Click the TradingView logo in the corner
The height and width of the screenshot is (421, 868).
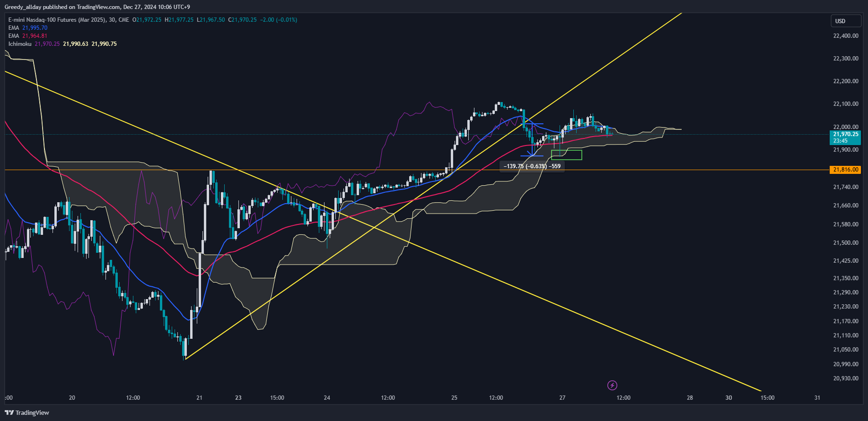click(27, 412)
